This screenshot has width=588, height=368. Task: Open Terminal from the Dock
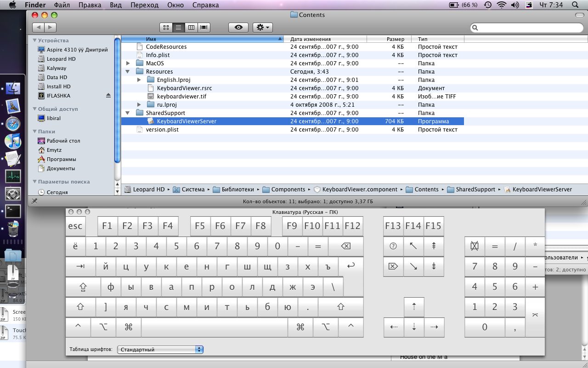point(13,211)
